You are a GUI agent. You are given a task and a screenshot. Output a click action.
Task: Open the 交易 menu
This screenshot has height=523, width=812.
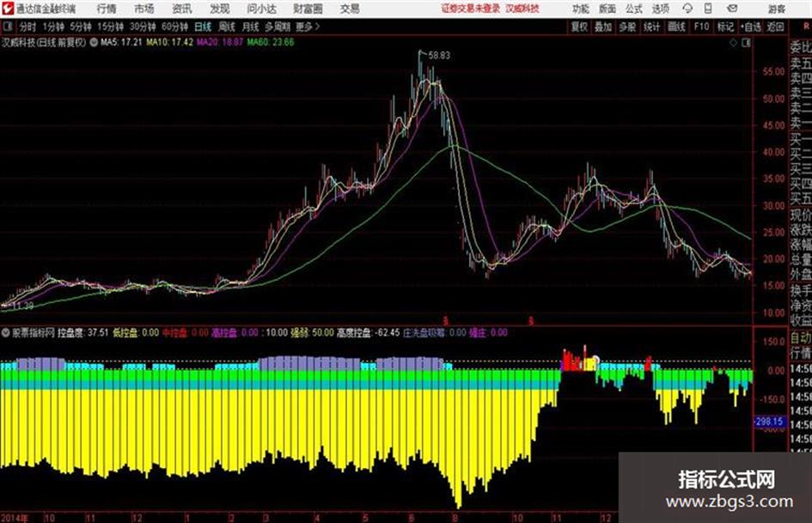pyautogui.click(x=350, y=9)
